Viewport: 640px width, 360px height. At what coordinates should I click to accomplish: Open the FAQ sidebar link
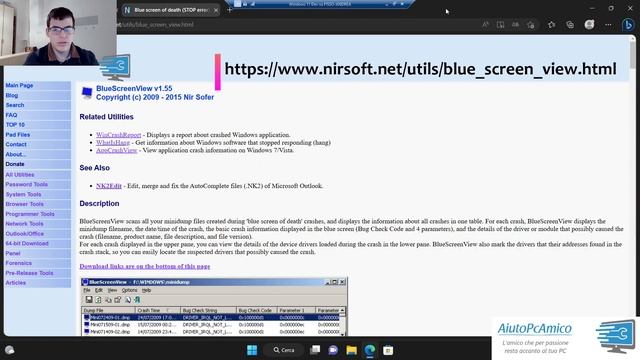tap(11, 115)
